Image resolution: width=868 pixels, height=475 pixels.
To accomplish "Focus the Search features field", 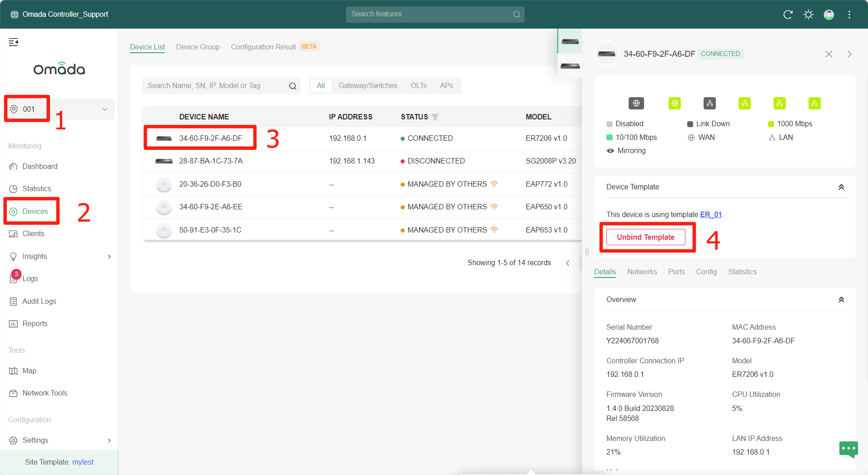I will [x=435, y=15].
